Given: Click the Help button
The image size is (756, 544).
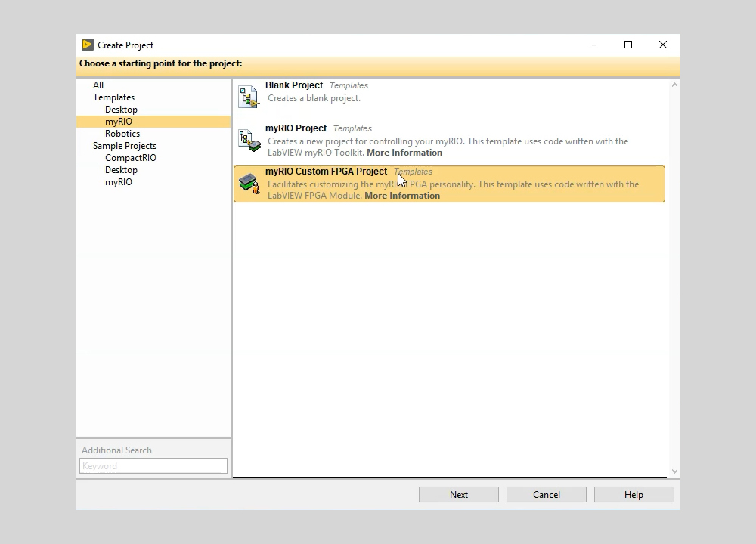Looking at the screenshot, I should (x=634, y=494).
